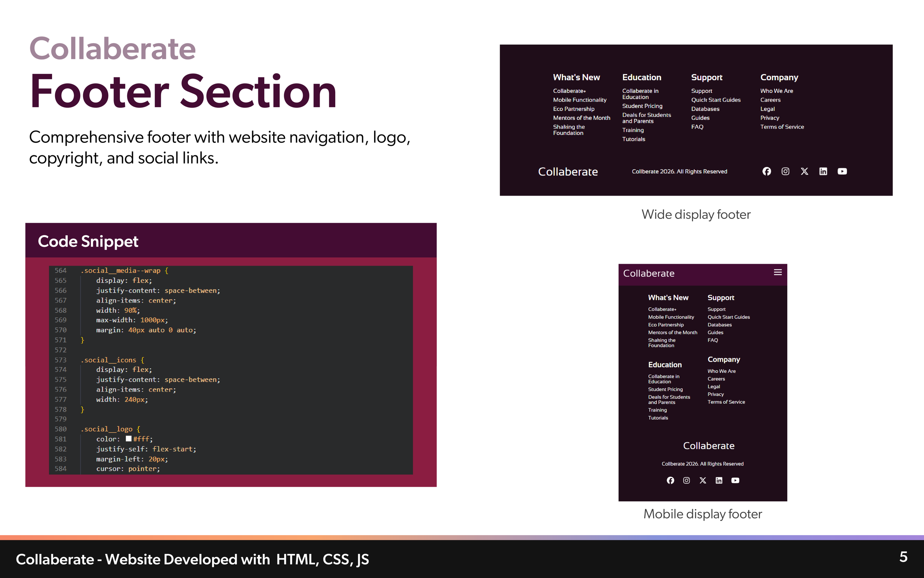Click Mobile display footer caption
This screenshot has height=578, width=924.
703,514
